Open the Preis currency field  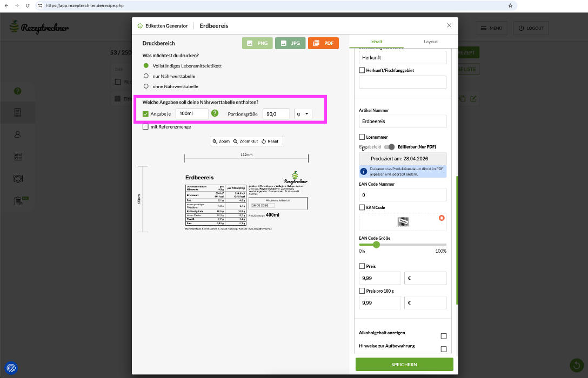click(x=426, y=278)
